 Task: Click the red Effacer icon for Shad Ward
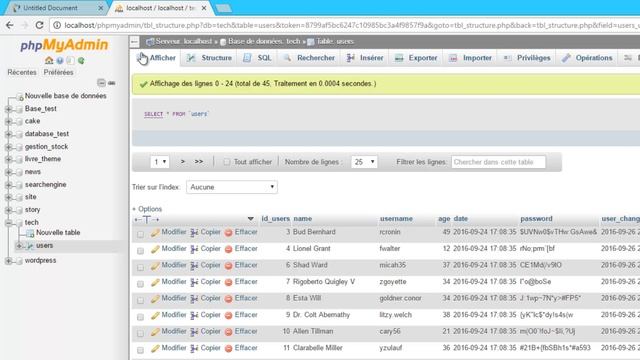coord(229,266)
